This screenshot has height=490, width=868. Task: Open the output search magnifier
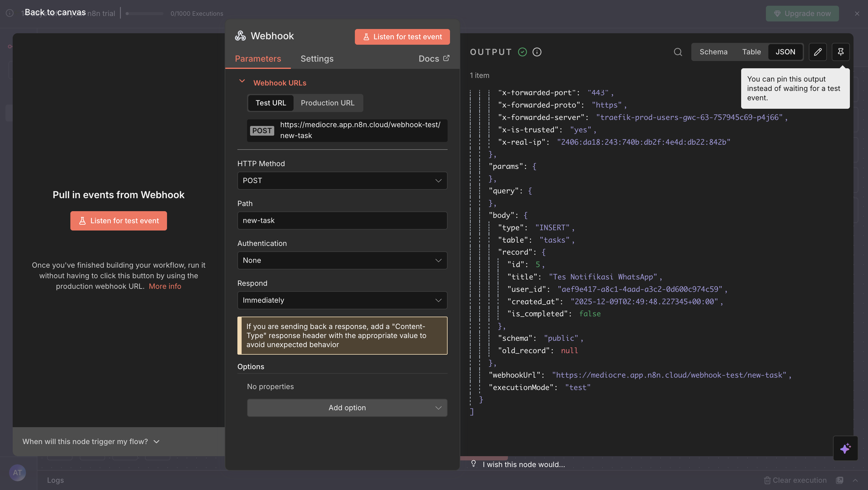[x=678, y=52]
